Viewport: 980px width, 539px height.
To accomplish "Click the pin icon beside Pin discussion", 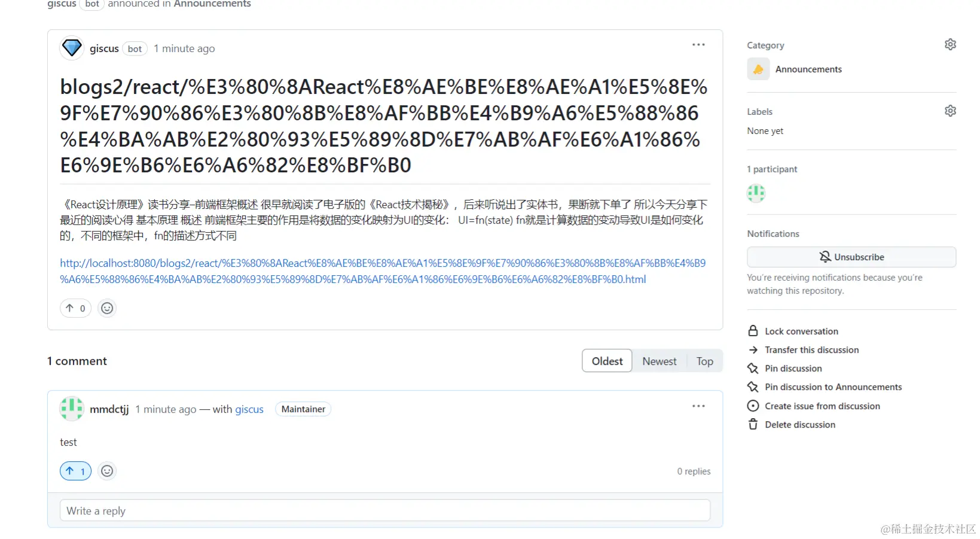I will click(x=753, y=369).
